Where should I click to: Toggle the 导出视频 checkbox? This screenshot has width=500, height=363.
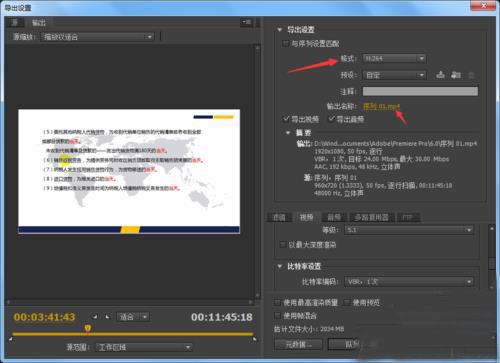[286, 119]
